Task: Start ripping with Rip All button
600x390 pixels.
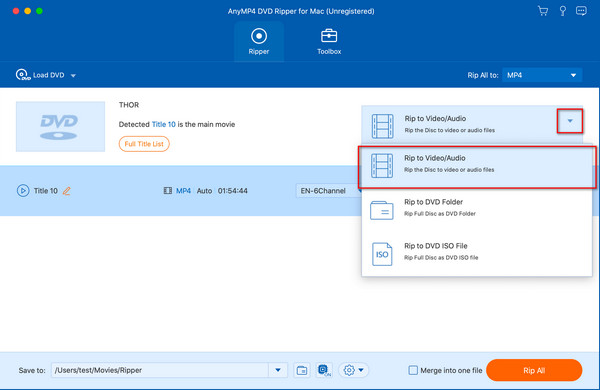Action: click(x=534, y=370)
